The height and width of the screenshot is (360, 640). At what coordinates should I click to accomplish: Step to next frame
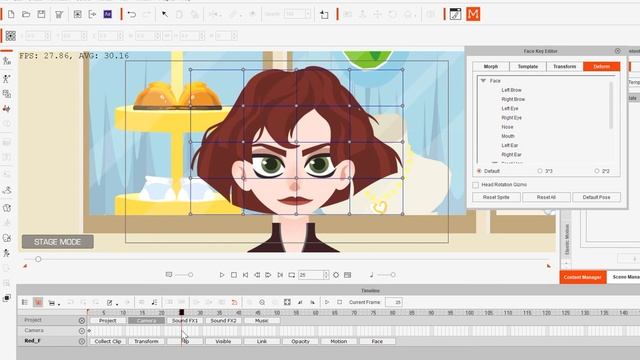[x=268, y=275]
